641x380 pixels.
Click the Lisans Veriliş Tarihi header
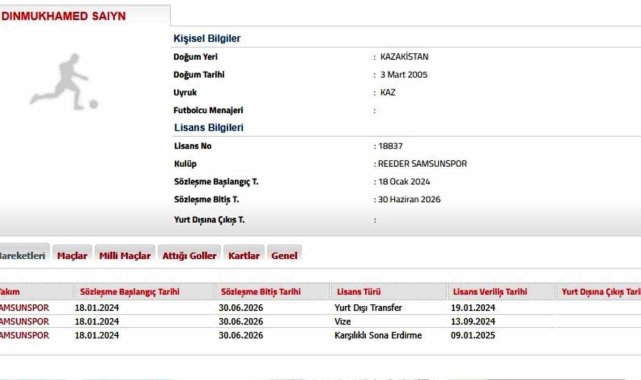coord(490,292)
